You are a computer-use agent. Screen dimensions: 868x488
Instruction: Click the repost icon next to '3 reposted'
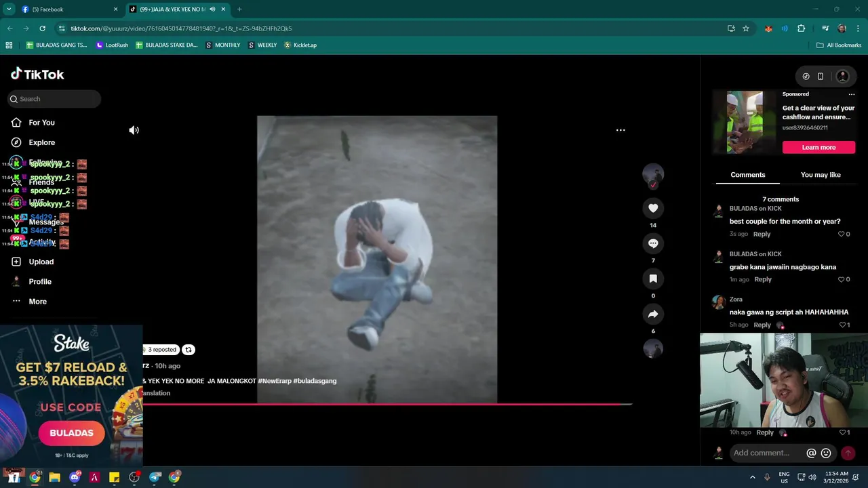(x=189, y=350)
